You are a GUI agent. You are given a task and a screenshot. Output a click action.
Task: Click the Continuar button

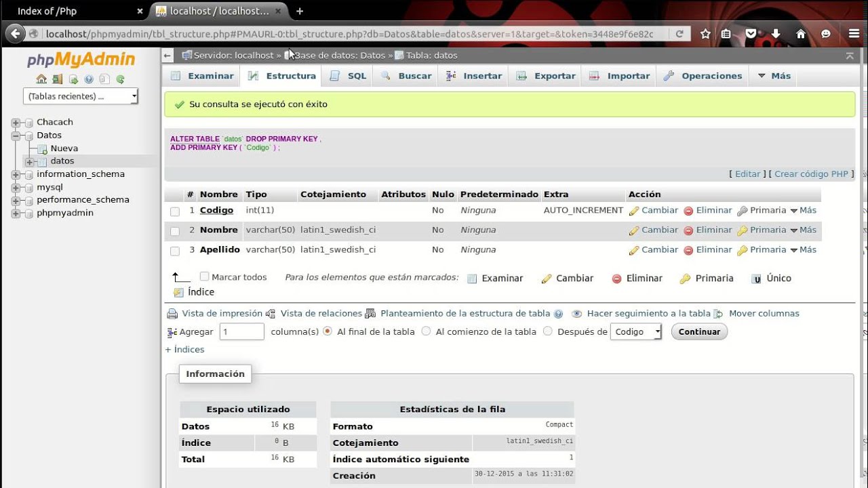coord(699,331)
